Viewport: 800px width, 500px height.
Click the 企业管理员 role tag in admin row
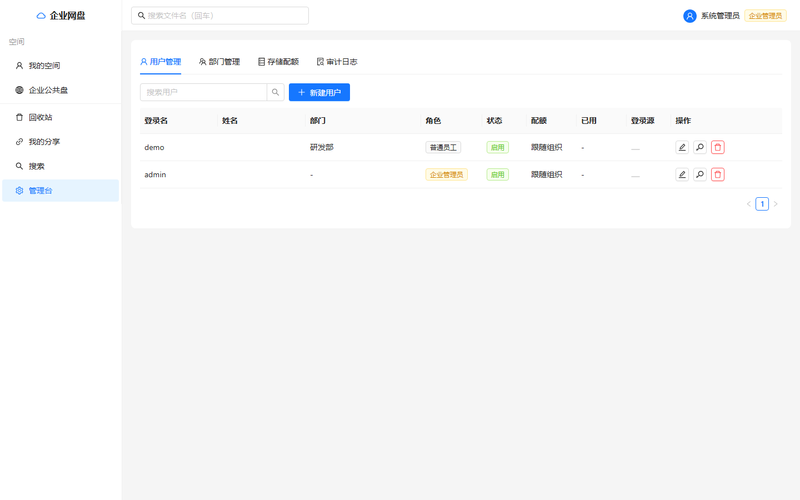pyautogui.click(x=446, y=174)
